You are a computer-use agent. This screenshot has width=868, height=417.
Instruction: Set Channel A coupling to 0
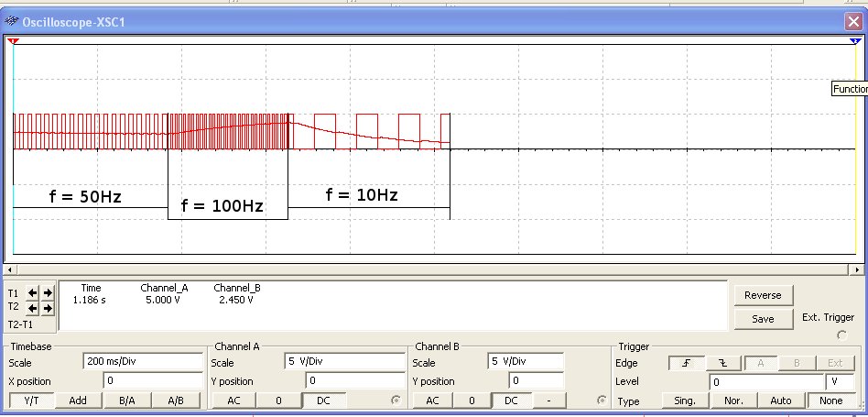tap(278, 401)
